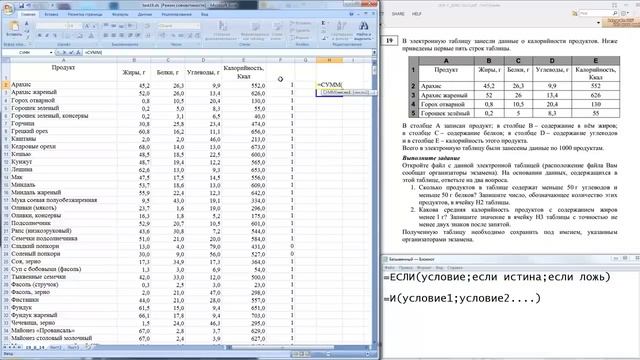Select column H header
640x360 pixels.
pos(329,60)
